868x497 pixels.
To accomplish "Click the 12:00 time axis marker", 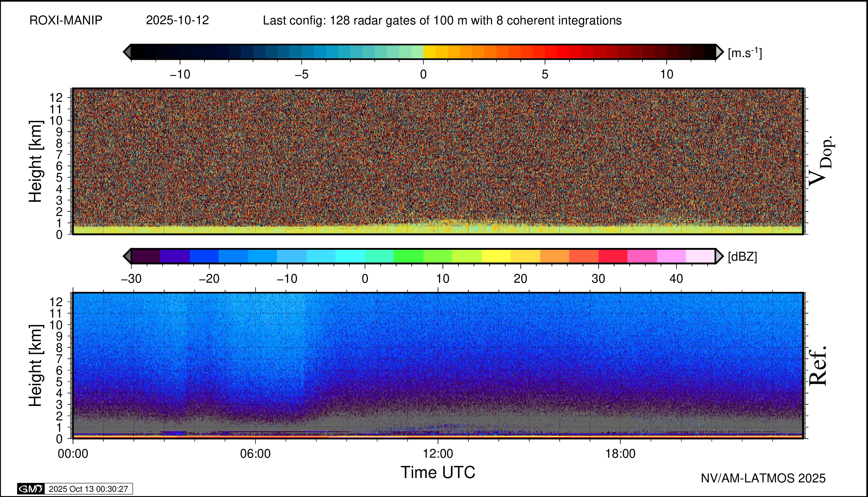I will (438, 454).
